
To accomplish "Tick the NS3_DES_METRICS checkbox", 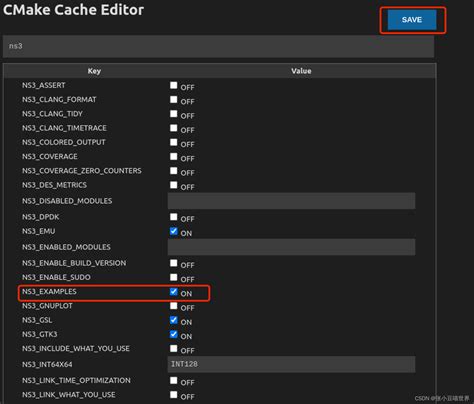I will point(173,185).
